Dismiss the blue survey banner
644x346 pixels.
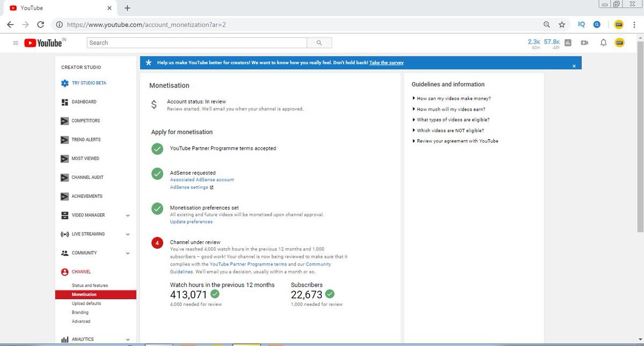[574, 66]
